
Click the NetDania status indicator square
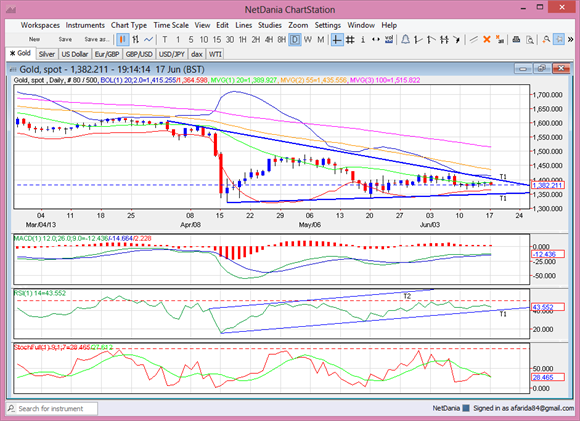tap(466, 408)
